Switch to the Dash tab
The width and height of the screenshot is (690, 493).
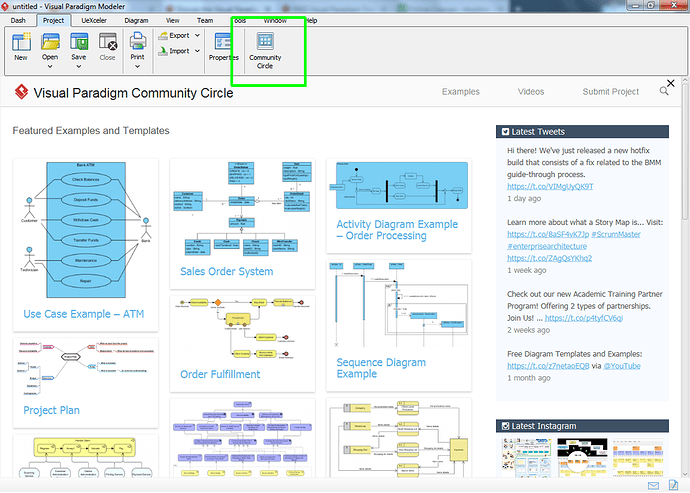tap(18, 21)
